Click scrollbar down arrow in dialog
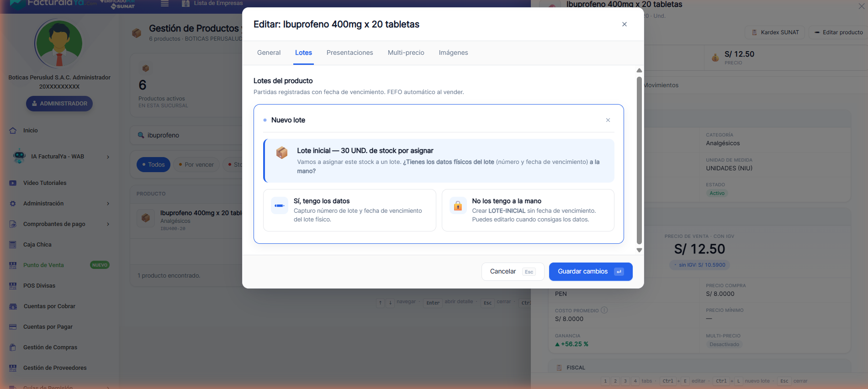 pyautogui.click(x=639, y=250)
